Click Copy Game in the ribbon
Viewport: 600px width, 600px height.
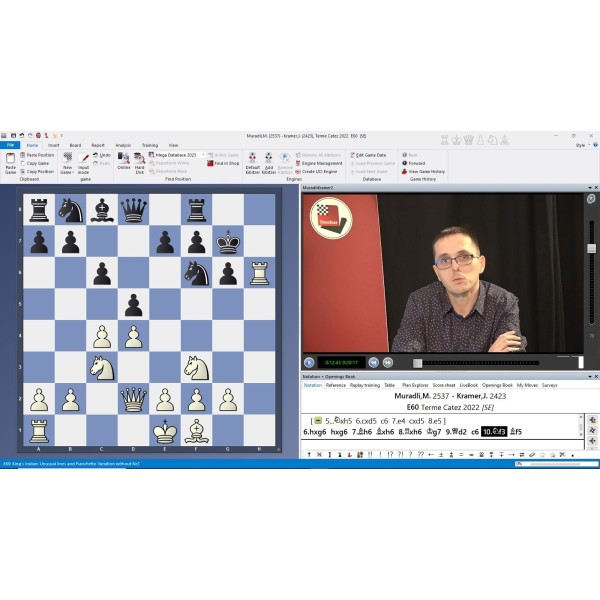(x=34, y=163)
